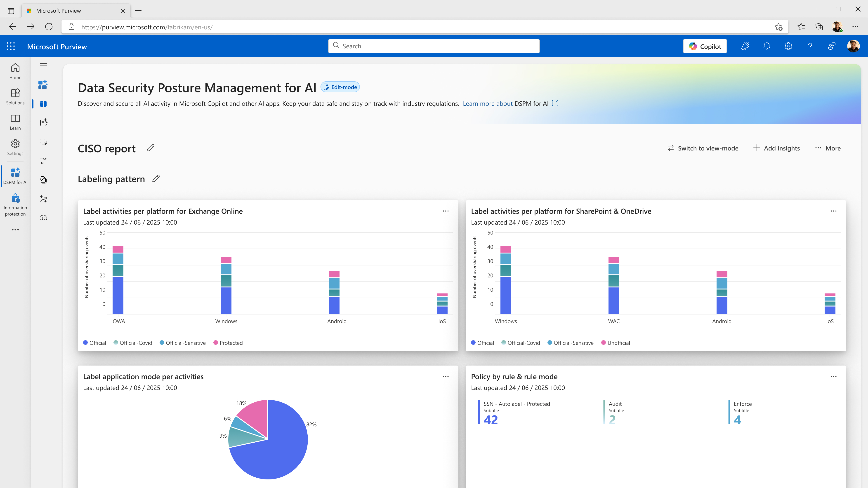The height and width of the screenshot is (488, 868).
Task: Toggle Protected legend in Exchange Online chart
Action: click(228, 343)
